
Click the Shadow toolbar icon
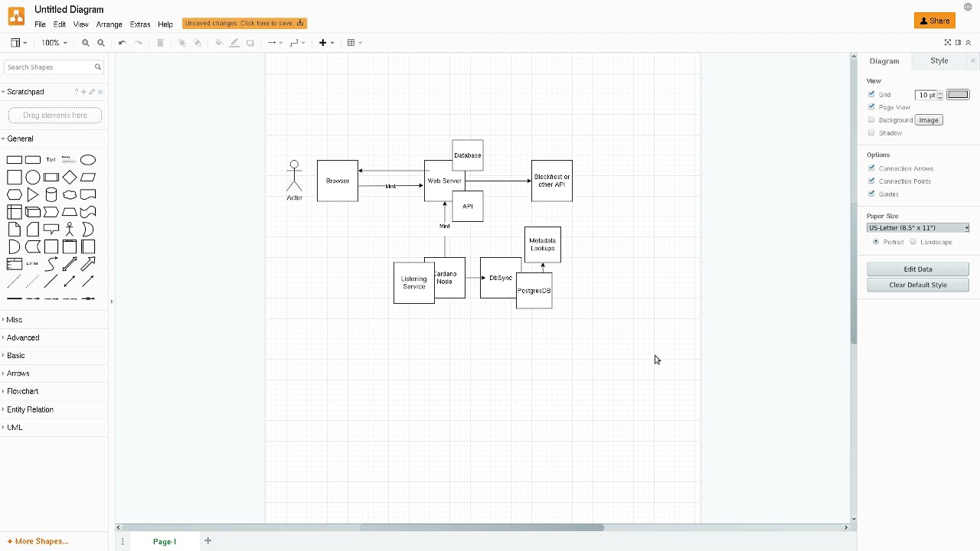pyautogui.click(x=250, y=43)
